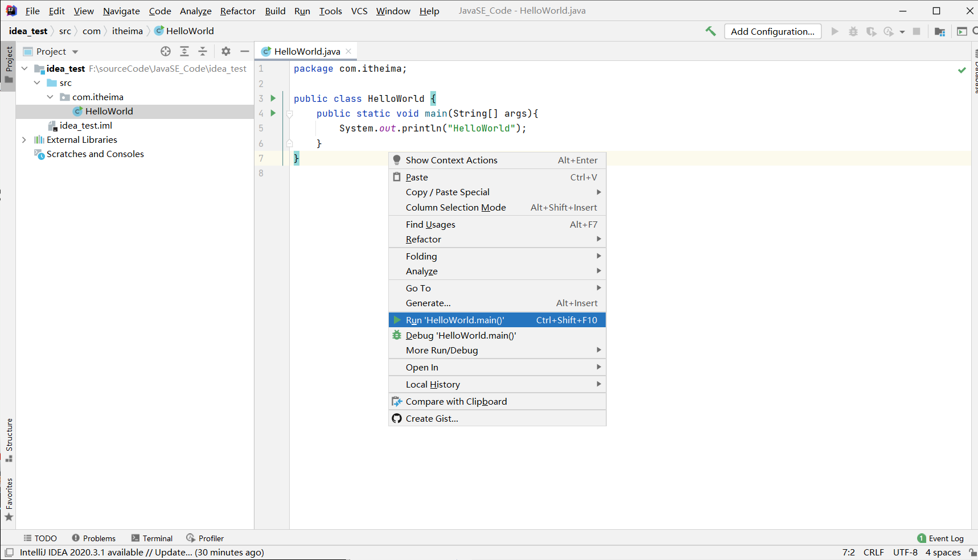The image size is (978, 560).
Task: Click the Add Configuration... button
Action: [x=772, y=31]
